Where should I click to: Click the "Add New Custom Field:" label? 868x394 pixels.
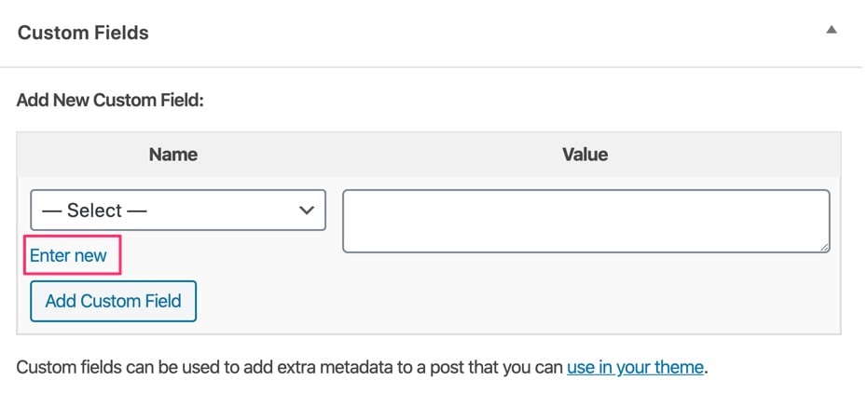110,98
